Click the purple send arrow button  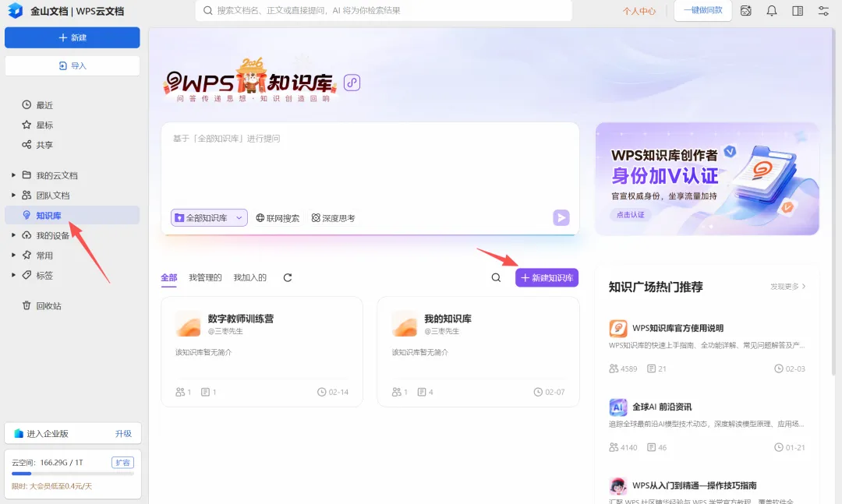pos(561,218)
